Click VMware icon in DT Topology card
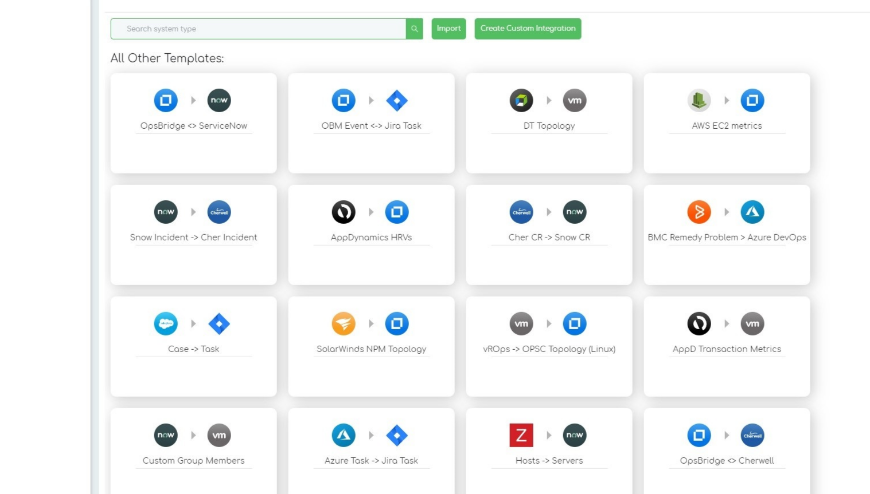870x494 pixels. pos(575,100)
